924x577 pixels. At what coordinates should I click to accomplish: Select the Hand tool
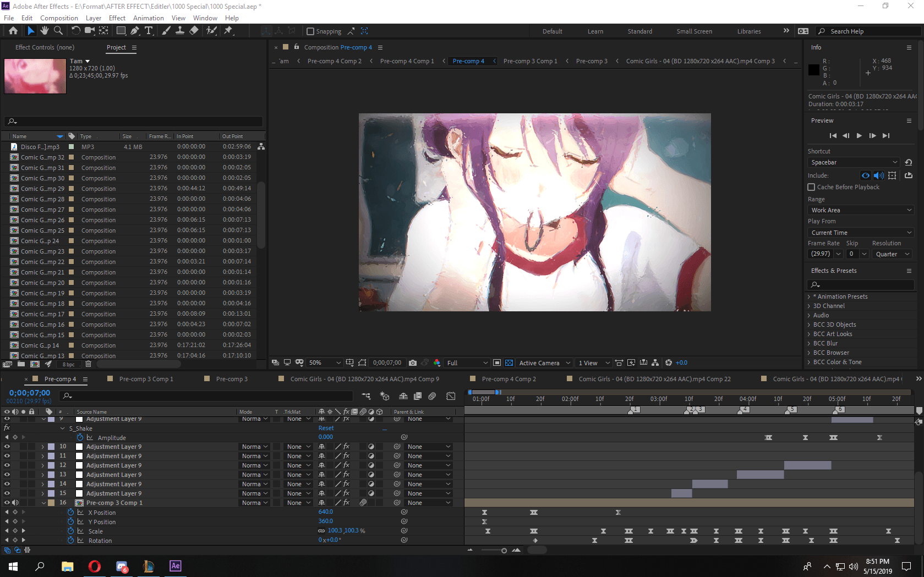(x=44, y=31)
